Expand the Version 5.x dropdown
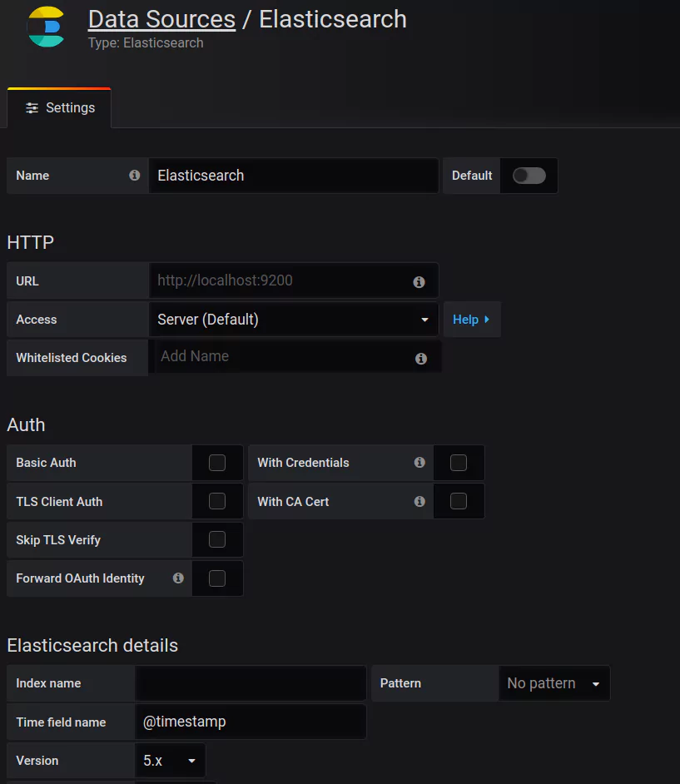This screenshot has height=784, width=680. (x=170, y=761)
